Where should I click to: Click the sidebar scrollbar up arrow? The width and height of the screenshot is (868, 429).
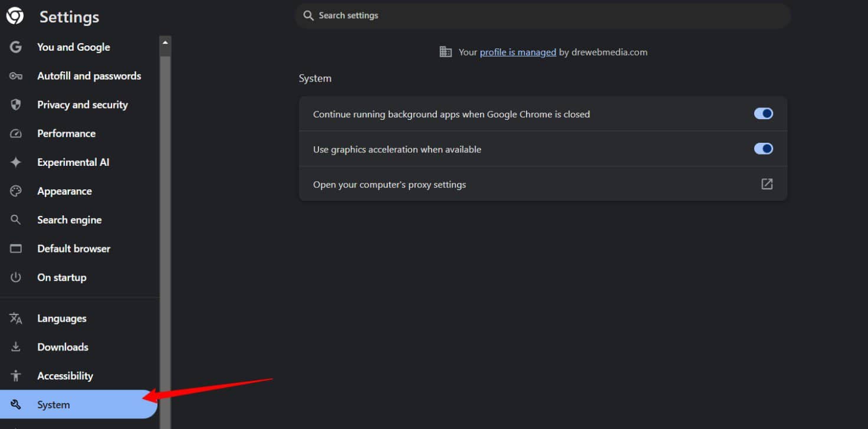165,41
